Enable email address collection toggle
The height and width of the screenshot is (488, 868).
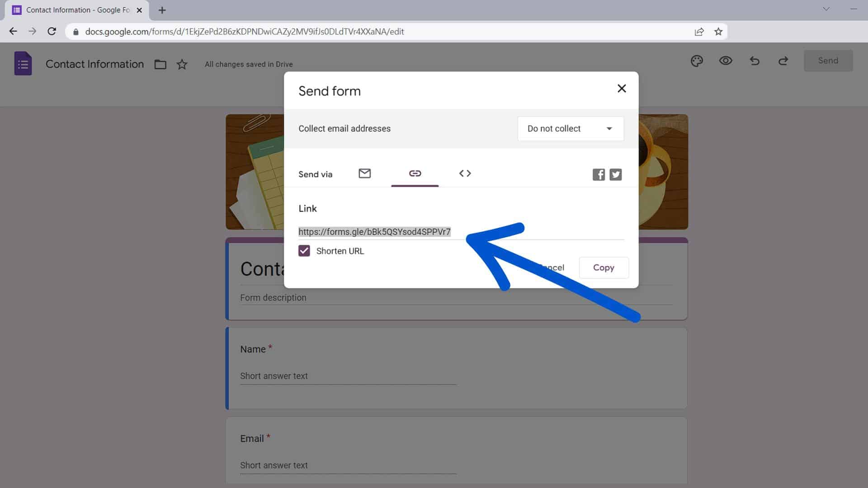tap(569, 128)
